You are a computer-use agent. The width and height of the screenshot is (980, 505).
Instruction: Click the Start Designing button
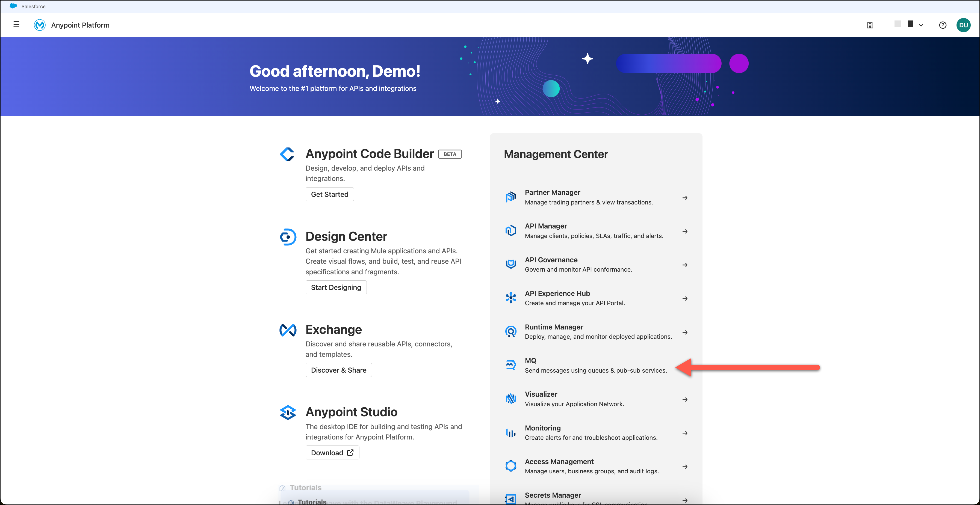336,287
